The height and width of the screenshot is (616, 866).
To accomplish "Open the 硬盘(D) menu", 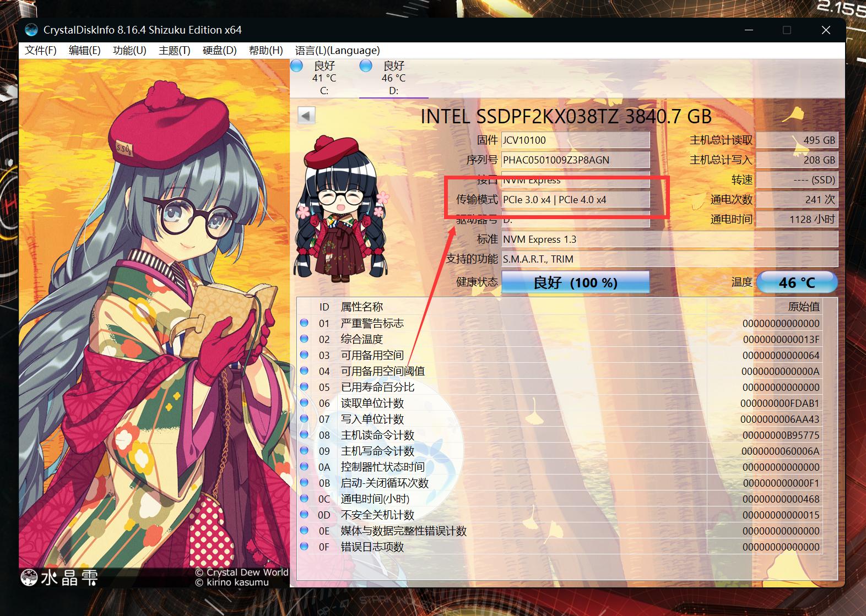I will pos(219,51).
